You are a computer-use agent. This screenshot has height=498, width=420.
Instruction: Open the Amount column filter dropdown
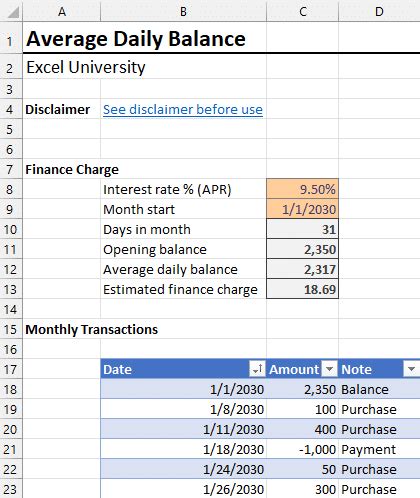(329, 369)
